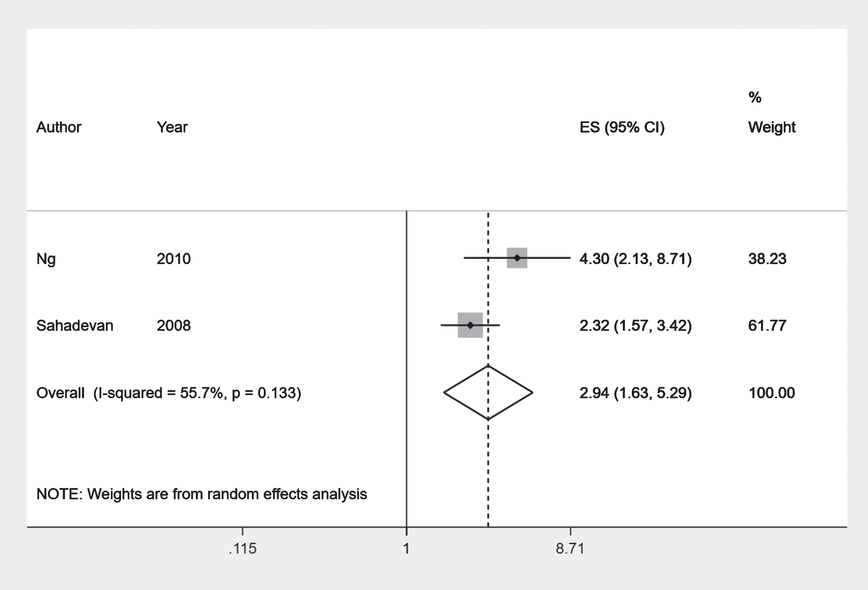Select the Ng author label

(46, 259)
